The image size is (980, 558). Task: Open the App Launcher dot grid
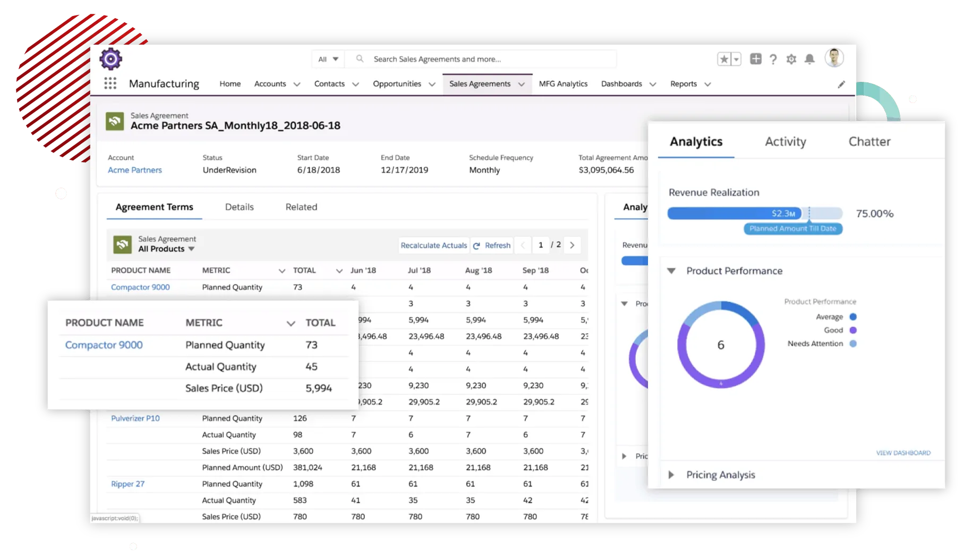coord(110,83)
